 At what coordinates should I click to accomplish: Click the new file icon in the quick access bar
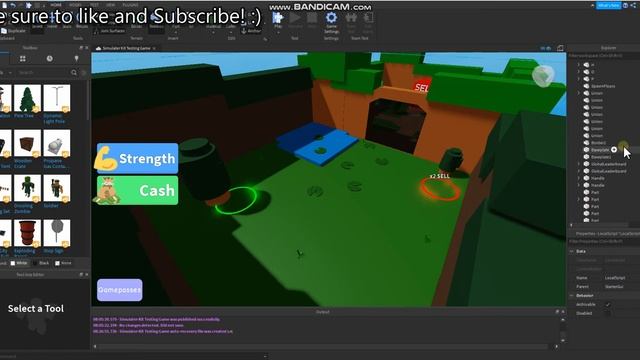(4, 5)
